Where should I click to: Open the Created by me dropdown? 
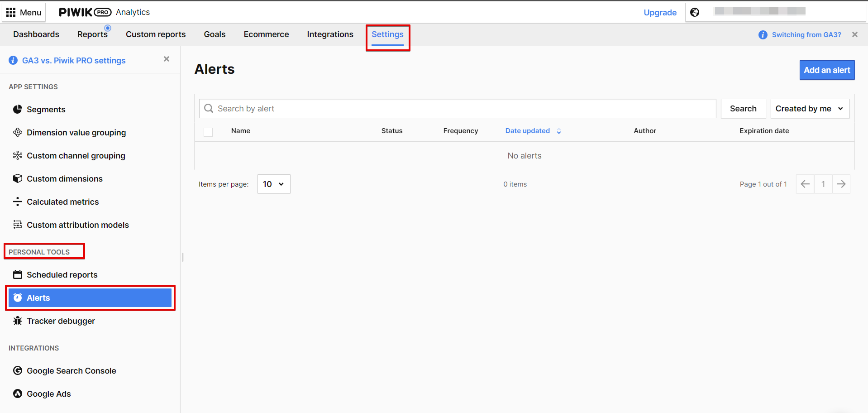coord(810,109)
